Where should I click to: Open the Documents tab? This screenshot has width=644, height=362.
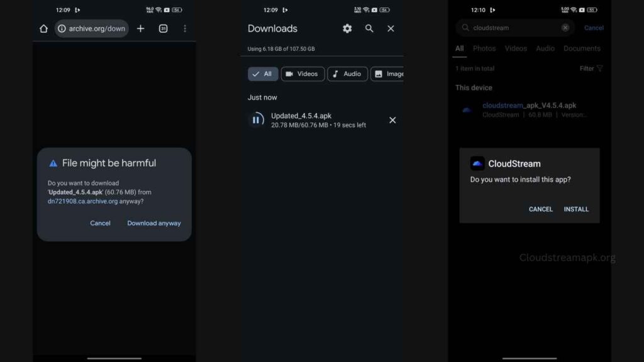[582, 48]
